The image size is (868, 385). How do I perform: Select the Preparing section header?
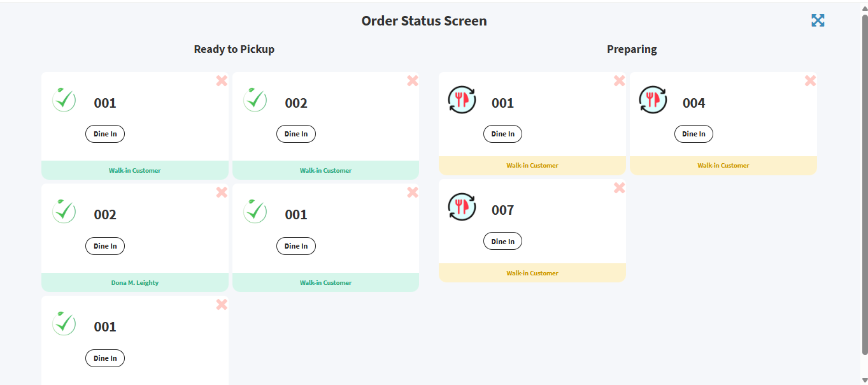tap(631, 49)
